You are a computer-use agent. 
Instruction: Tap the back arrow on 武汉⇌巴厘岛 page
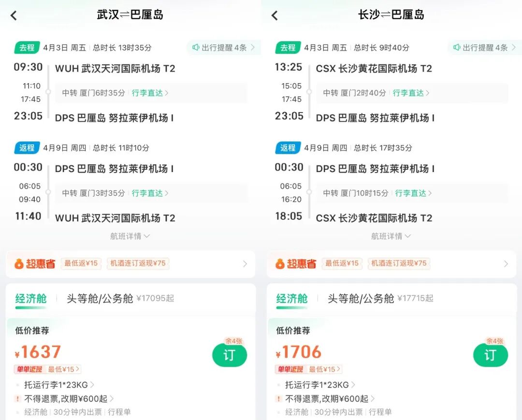pyautogui.click(x=14, y=15)
